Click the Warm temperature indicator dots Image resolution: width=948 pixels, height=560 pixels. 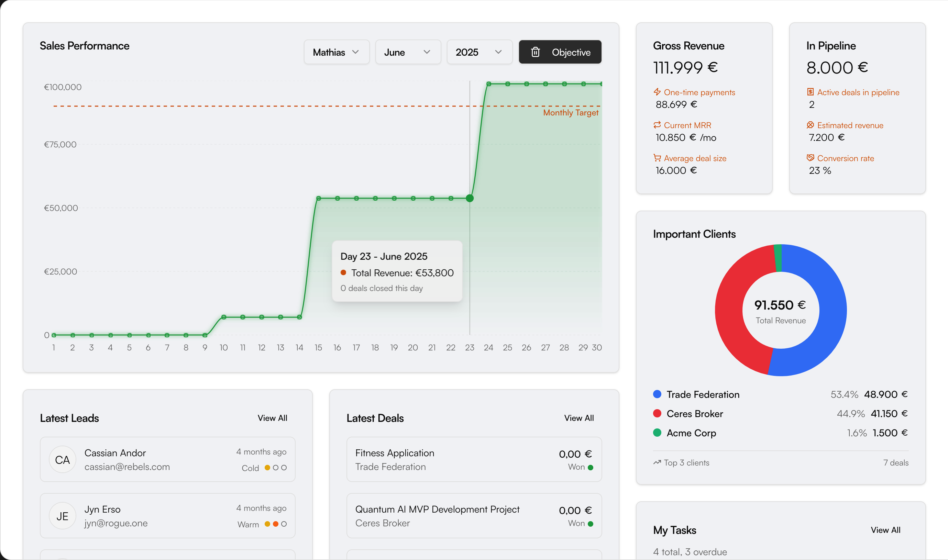(x=276, y=524)
